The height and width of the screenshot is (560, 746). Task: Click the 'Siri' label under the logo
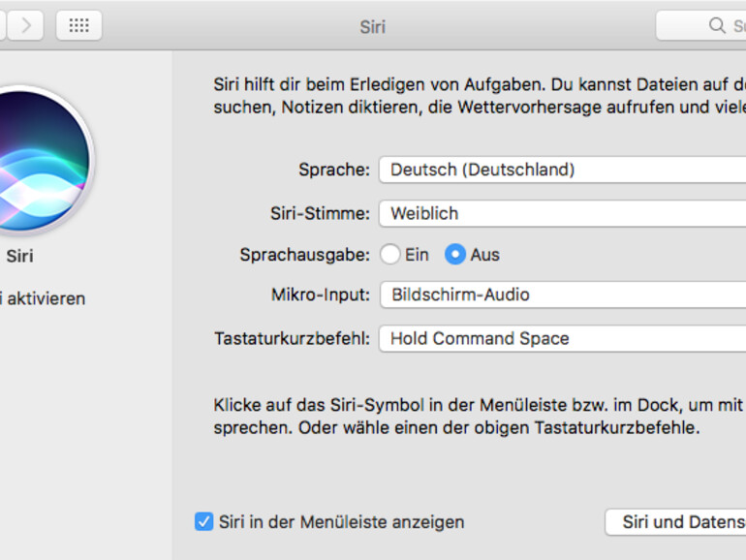tap(20, 256)
